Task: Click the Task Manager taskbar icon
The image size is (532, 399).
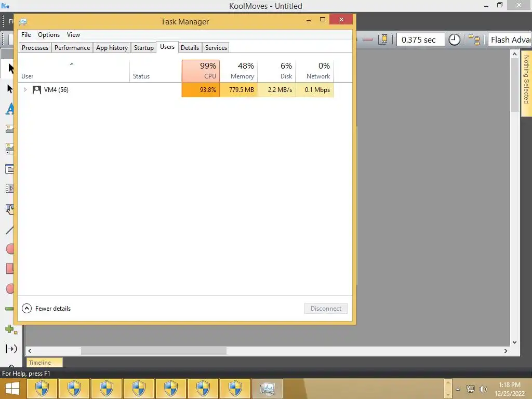Action: coord(268,389)
